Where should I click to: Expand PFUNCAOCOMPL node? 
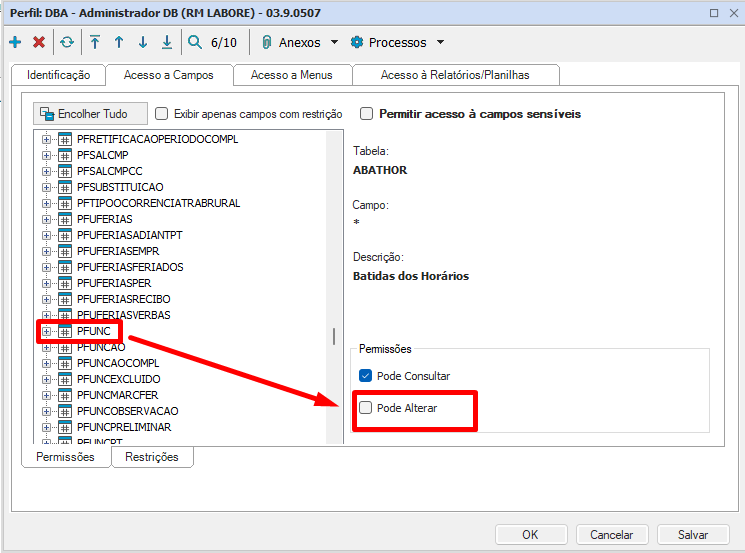tap(46, 363)
